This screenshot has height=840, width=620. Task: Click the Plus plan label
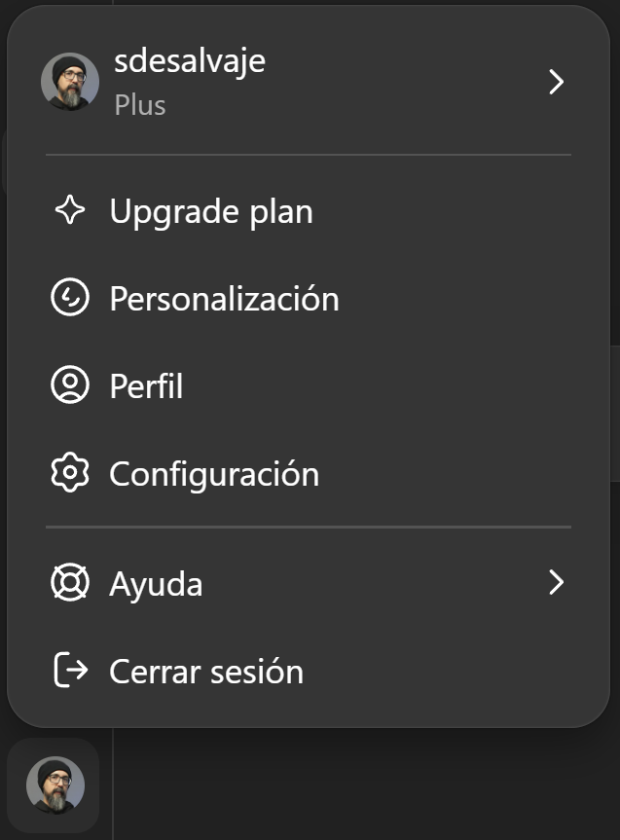[x=140, y=105]
